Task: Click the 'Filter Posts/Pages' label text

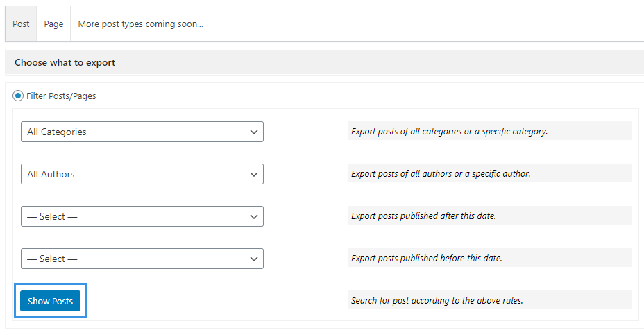Action: (61, 96)
